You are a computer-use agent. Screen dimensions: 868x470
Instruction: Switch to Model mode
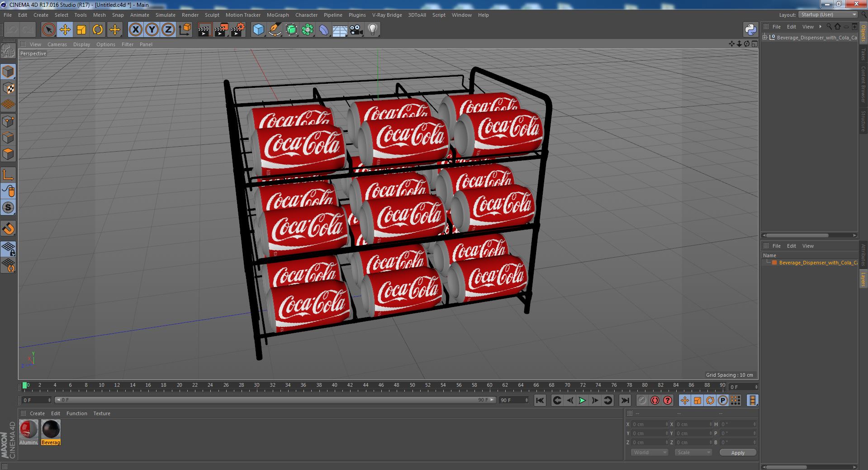(x=8, y=72)
